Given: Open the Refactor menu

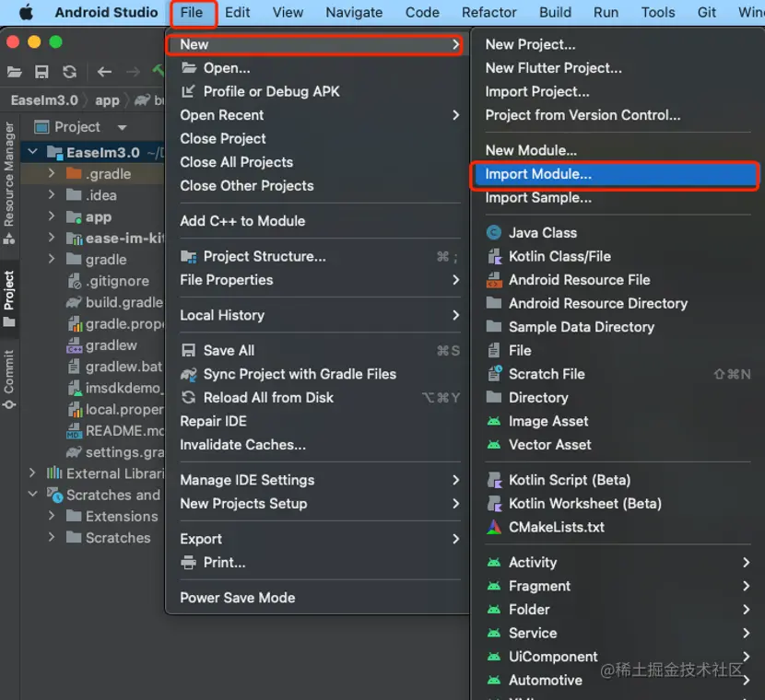Looking at the screenshot, I should 489,12.
